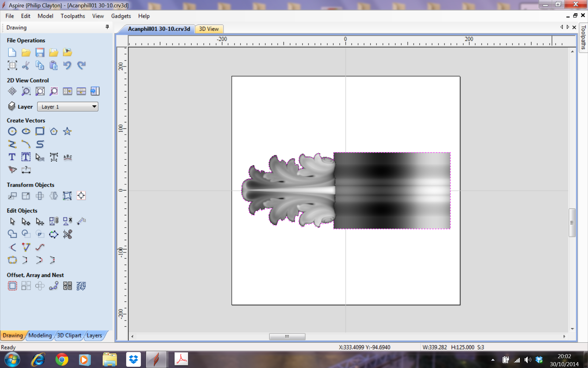Toggle the Drawing panel pin
Viewport: 588px width, 368px height.
(107, 27)
